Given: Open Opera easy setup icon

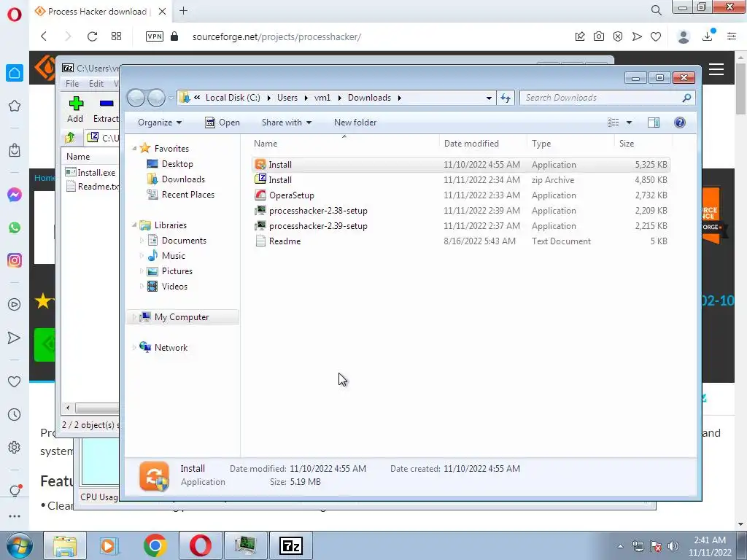Looking at the screenshot, I should (x=732, y=36).
